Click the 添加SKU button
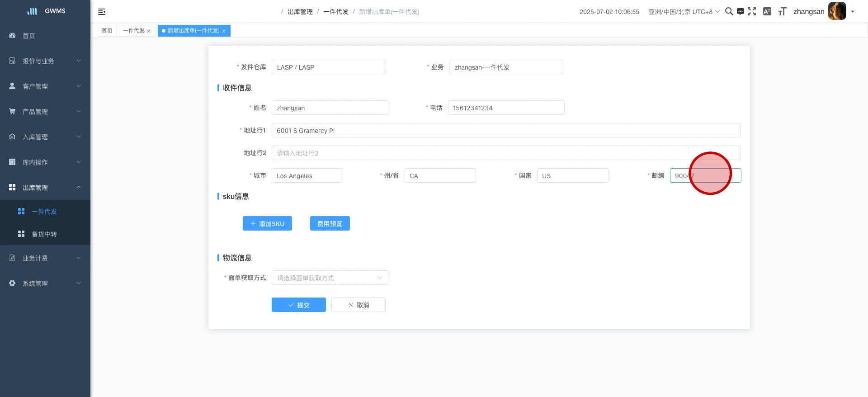868x397 pixels. pos(267,223)
